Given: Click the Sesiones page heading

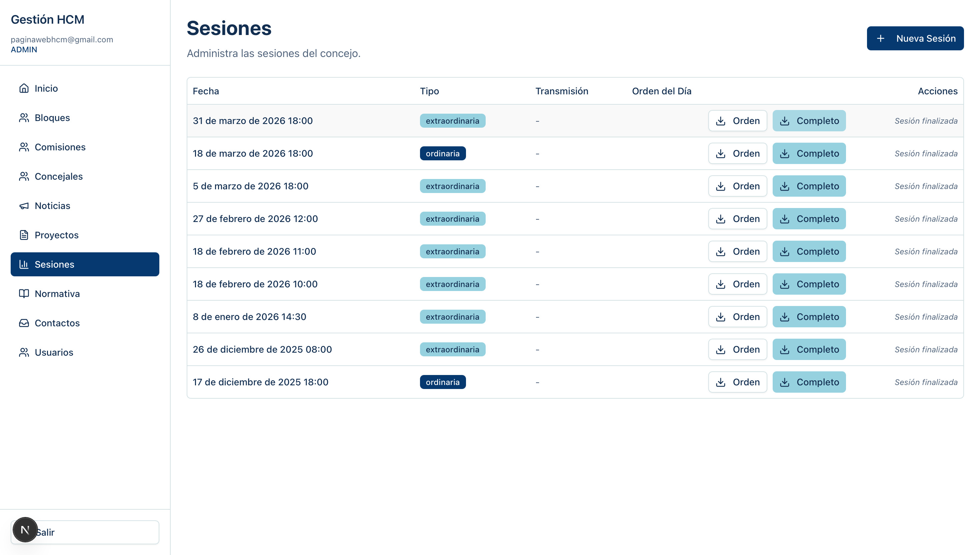Looking at the screenshot, I should point(229,28).
